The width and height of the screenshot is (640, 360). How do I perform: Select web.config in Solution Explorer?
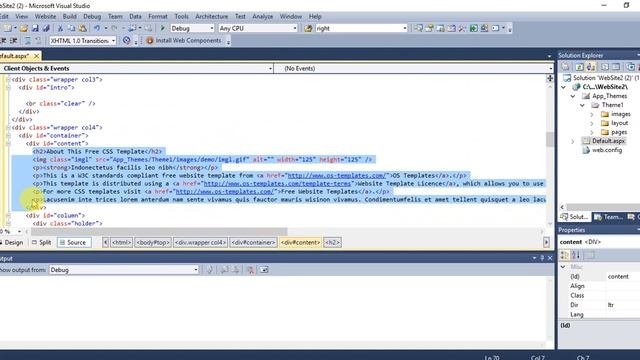tap(607, 150)
